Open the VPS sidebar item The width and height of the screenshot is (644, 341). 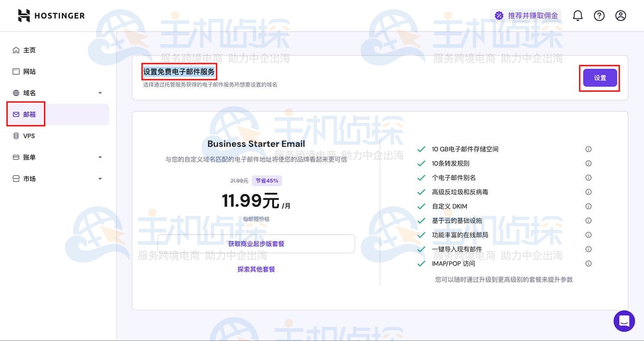(x=29, y=136)
